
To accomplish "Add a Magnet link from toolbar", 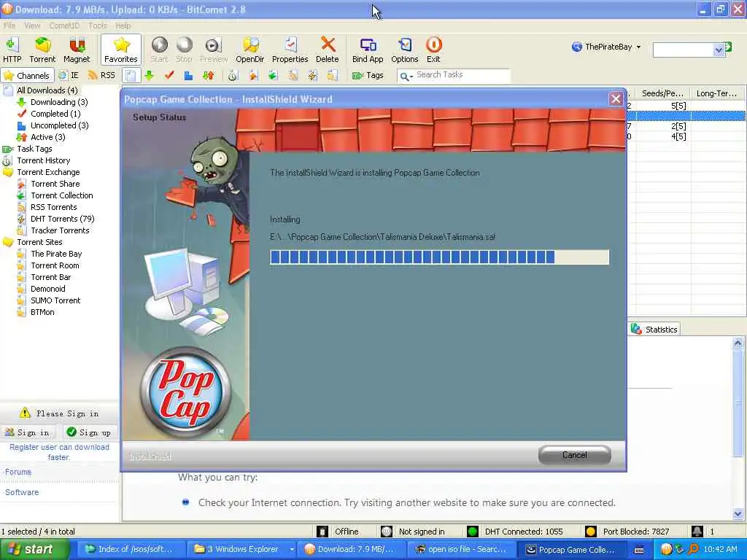I will click(76, 50).
